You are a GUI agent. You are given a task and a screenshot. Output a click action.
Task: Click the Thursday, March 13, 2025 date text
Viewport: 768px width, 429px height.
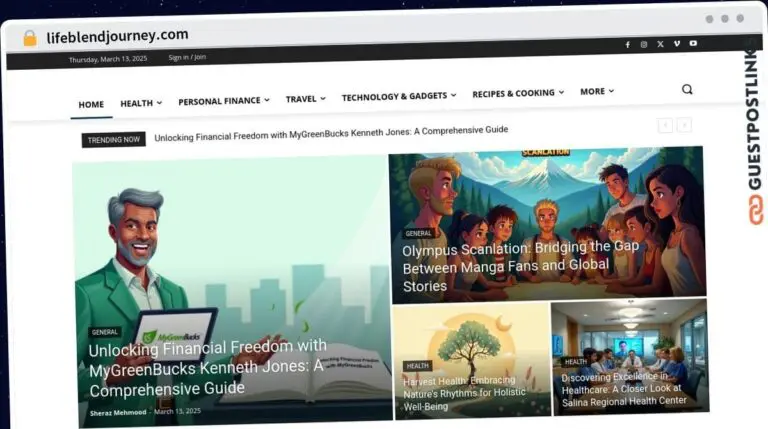[x=108, y=59]
